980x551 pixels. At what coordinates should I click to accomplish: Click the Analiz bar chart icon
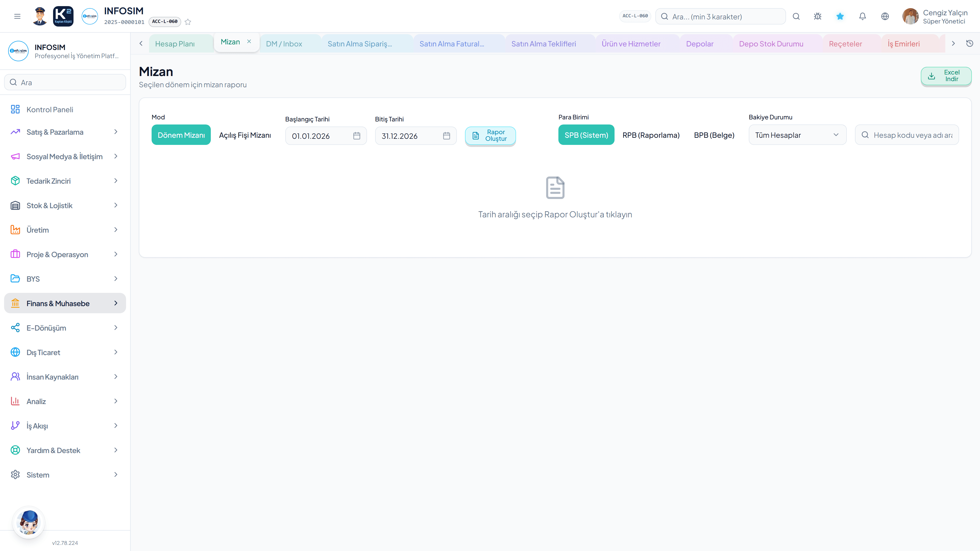pyautogui.click(x=15, y=401)
